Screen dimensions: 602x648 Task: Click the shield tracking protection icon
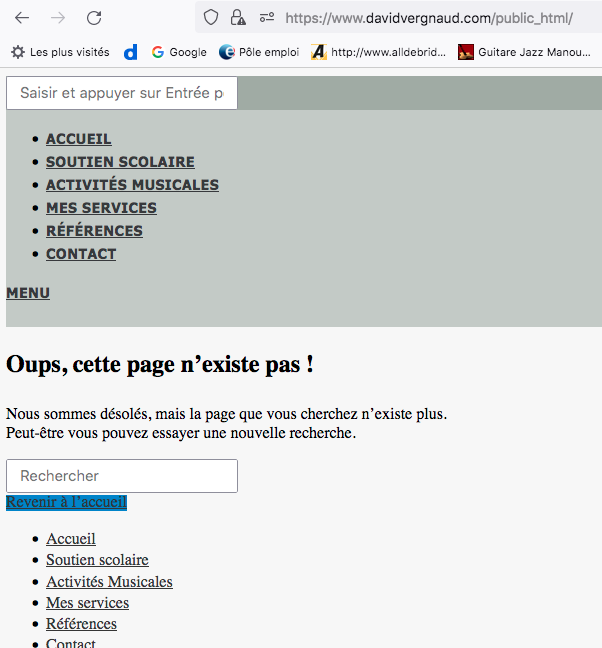(x=210, y=18)
